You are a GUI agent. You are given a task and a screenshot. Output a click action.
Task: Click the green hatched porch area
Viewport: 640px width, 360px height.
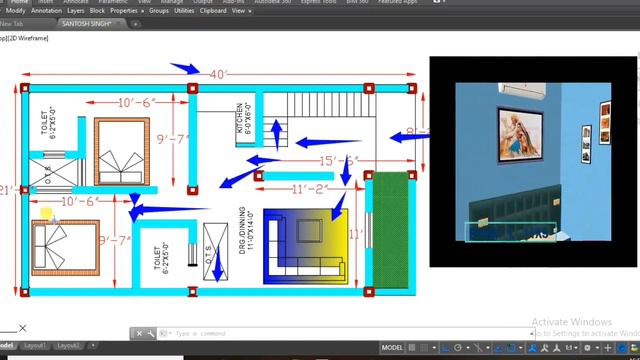(391, 230)
